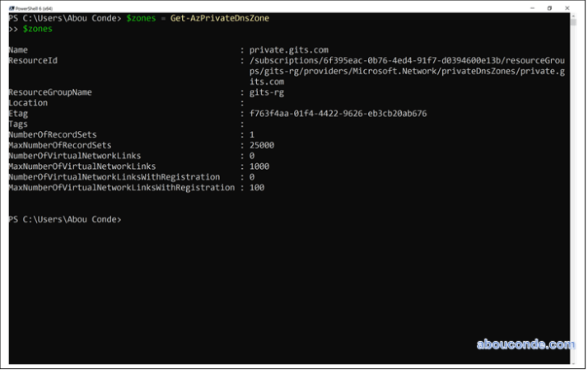This screenshot has height=370, width=588.
Task: Click the private.gits.com Name value
Action: point(288,50)
